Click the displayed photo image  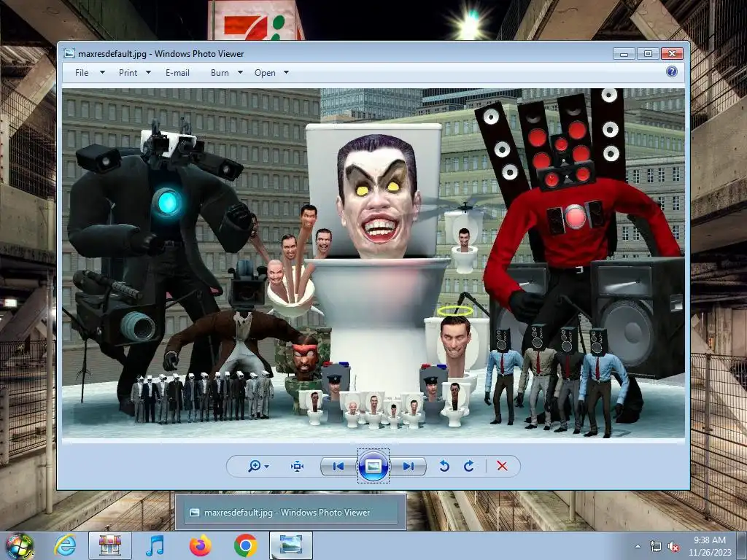tap(373, 262)
